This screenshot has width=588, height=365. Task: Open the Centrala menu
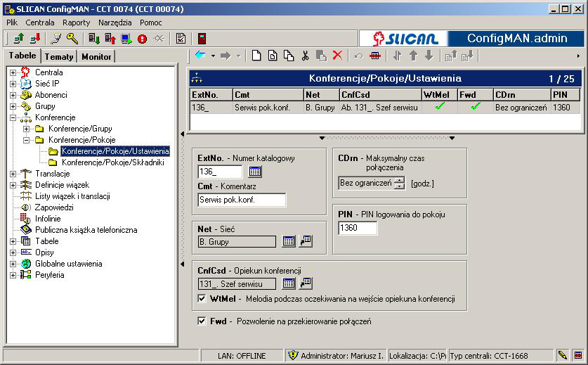(40, 23)
